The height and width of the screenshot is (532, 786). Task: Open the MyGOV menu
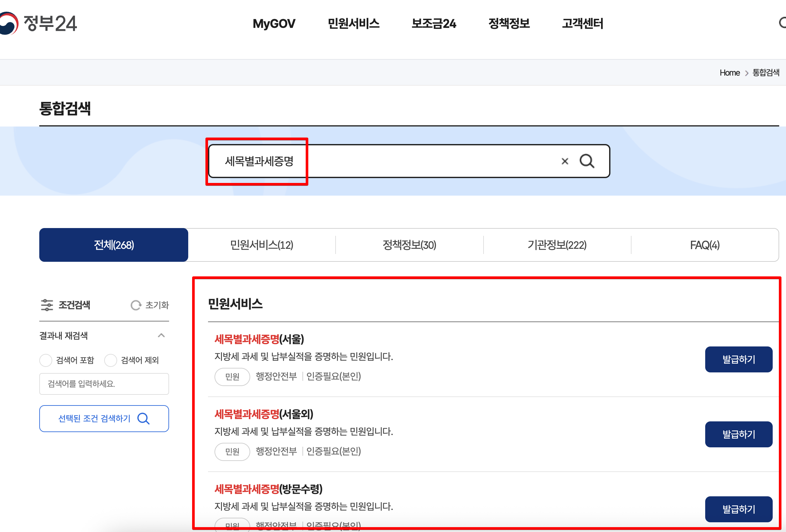274,24
